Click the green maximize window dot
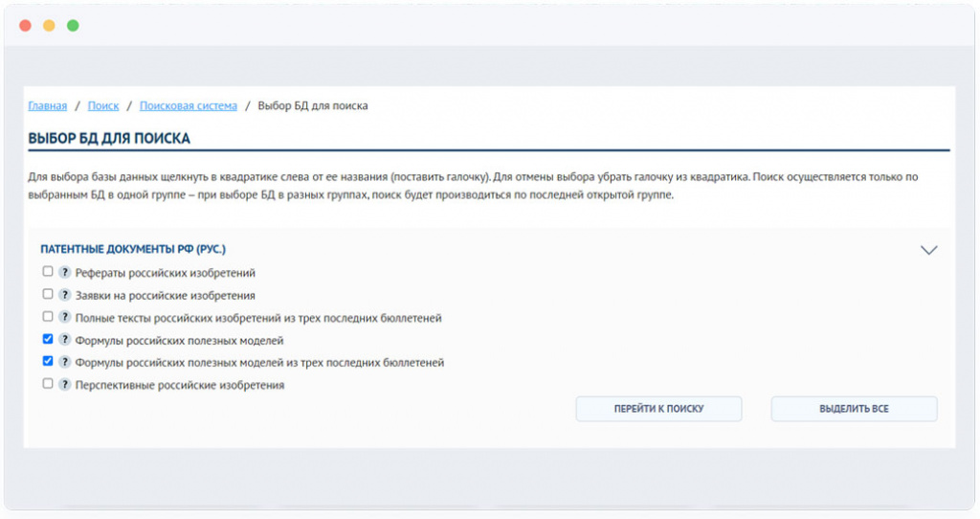This screenshot has height=519, width=980. (x=73, y=26)
